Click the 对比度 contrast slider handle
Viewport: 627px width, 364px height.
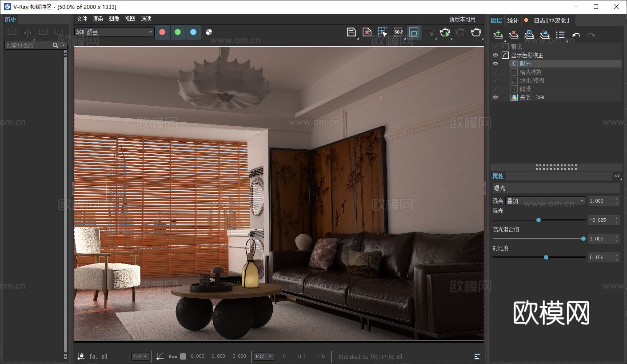pyautogui.click(x=546, y=257)
